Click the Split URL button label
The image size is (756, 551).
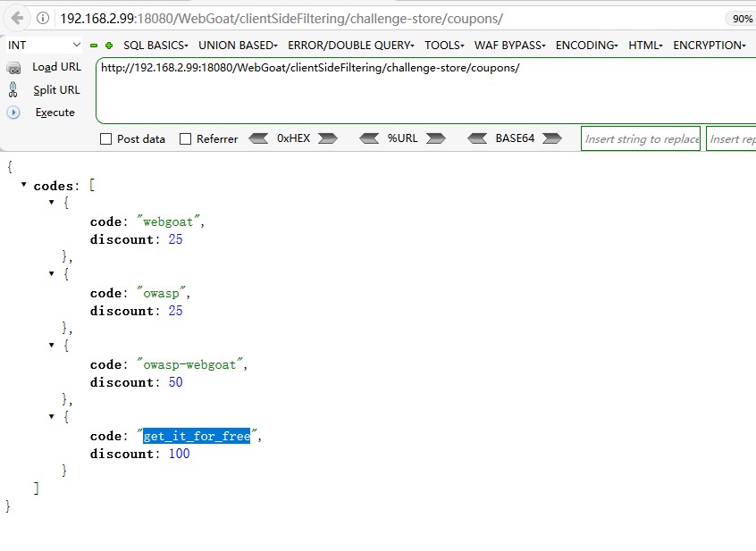point(57,90)
